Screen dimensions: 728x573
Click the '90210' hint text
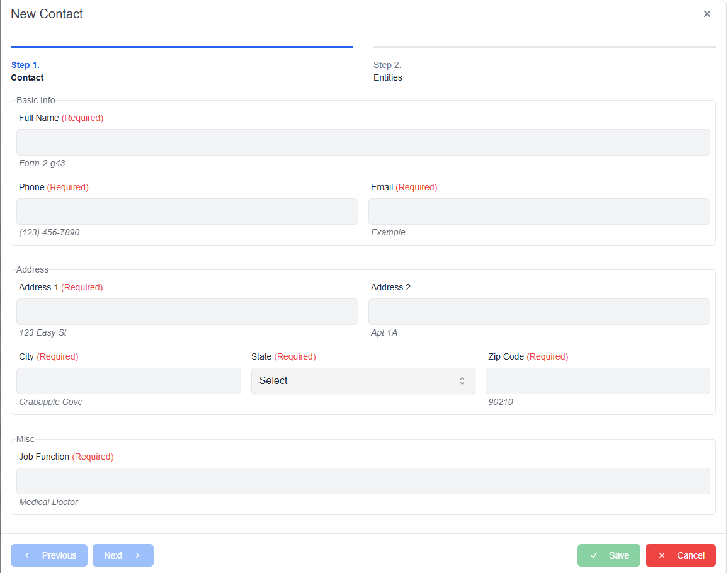(x=501, y=402)
